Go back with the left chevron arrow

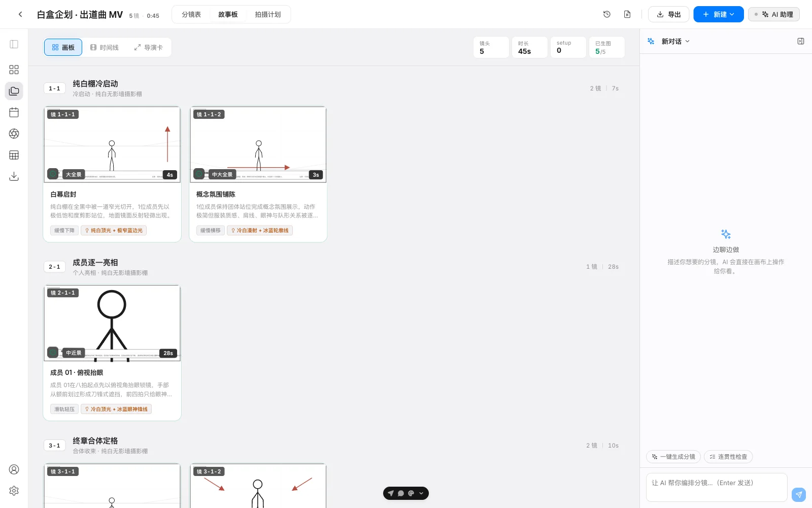point(20,14)
